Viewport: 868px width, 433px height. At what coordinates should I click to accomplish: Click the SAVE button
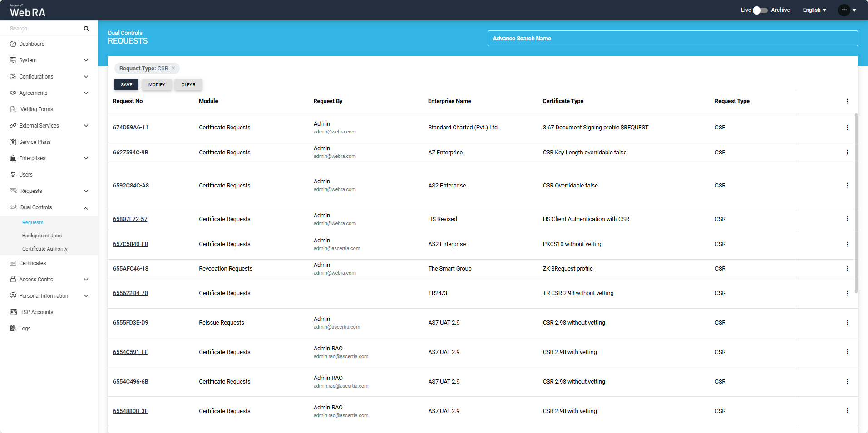point(126,85)
